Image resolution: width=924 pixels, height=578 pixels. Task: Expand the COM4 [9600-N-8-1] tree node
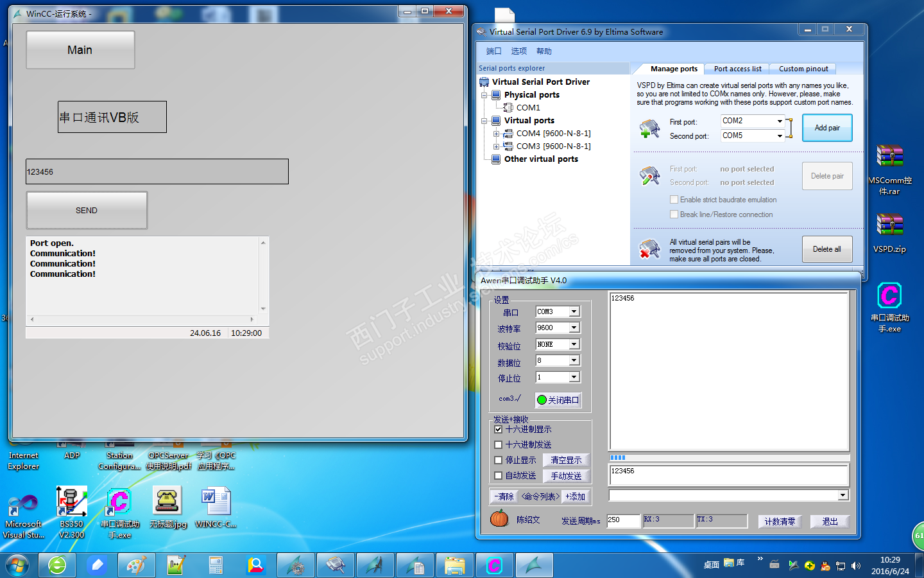pos(496,134)
